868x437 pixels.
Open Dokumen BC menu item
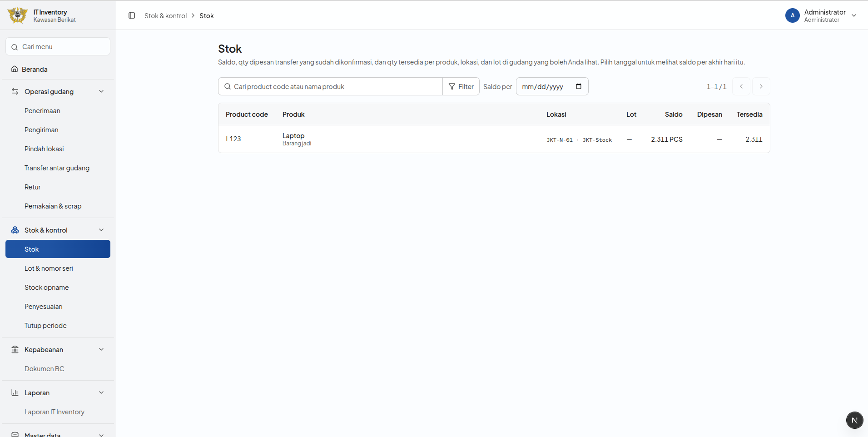click(x=58, y=369)
